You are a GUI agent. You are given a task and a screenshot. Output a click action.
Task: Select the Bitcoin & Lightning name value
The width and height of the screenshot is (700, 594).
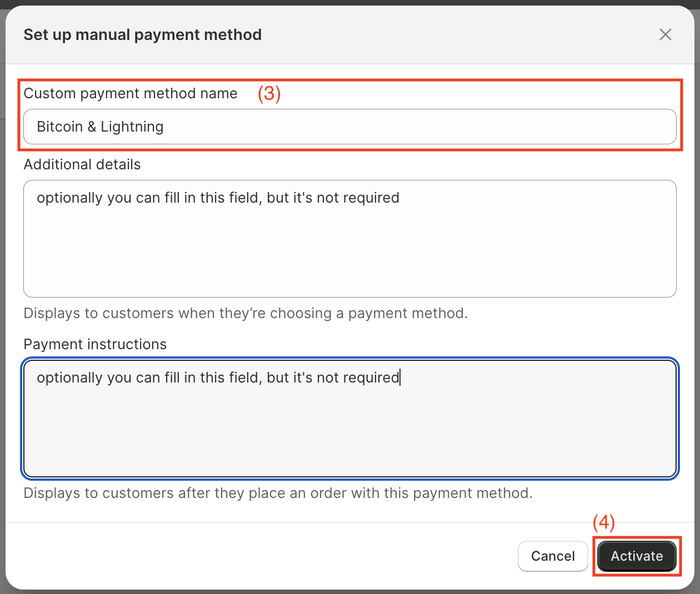point(100,127)
